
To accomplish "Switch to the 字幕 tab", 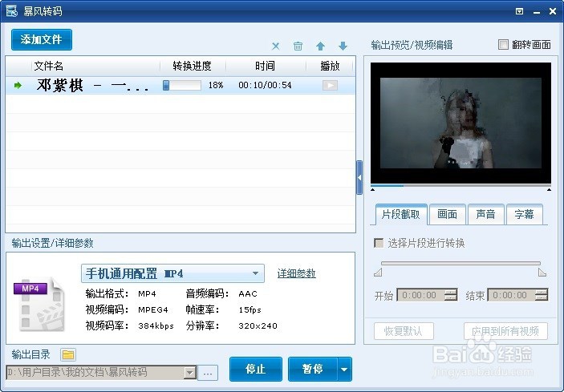I will pos(524,215).
